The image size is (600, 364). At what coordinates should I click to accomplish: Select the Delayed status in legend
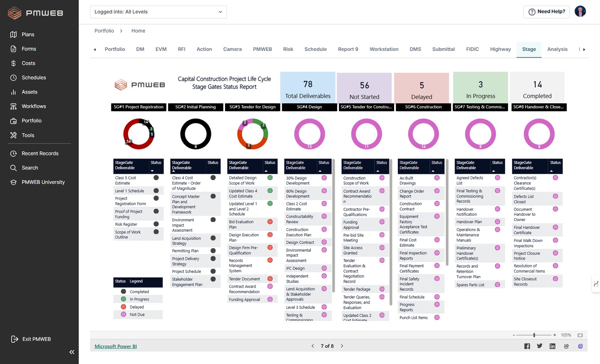tap(138, 307)
